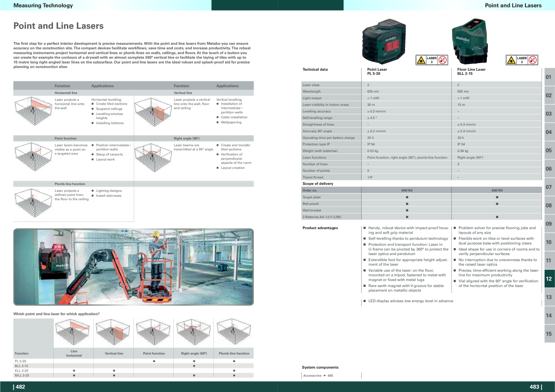Go to chapter tab 14
Viewport: 555px width, 392px height.
[x=549, y=315]
